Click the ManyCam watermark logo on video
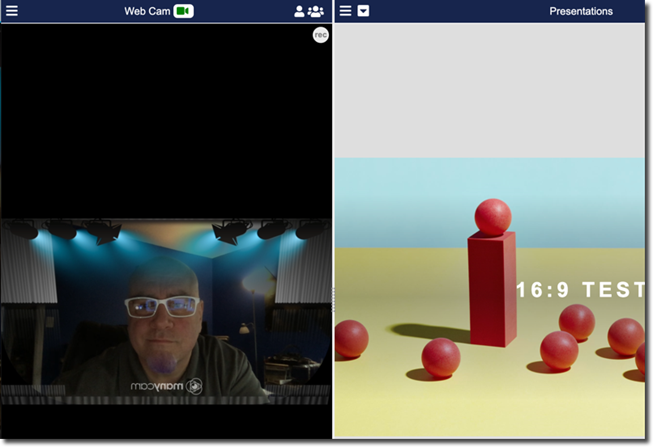The image size is (653, 447). click(166, 385)
